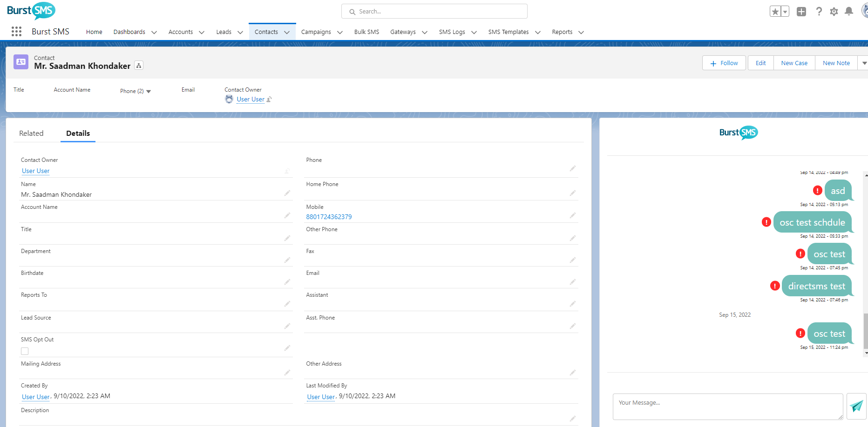Open the setup gear menu
Viewport: 868px width, 427px height.
pyautogui.click(x=834, y=12)
